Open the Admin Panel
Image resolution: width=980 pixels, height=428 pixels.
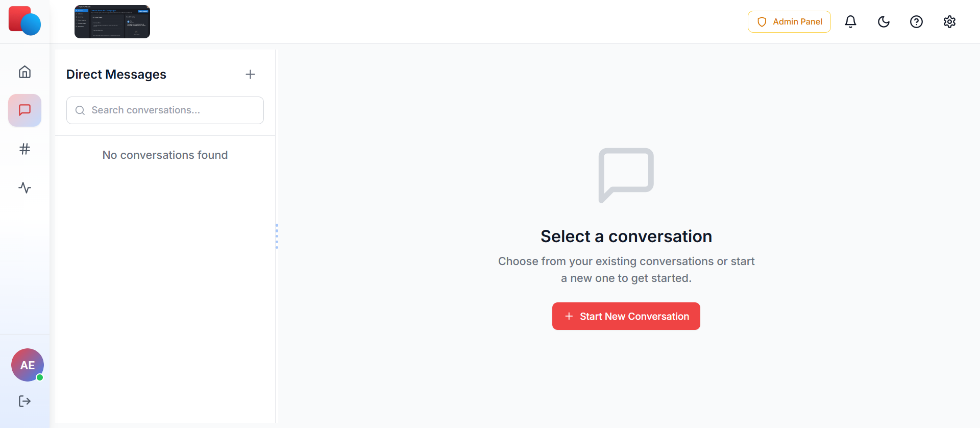(x=789, y=21)
